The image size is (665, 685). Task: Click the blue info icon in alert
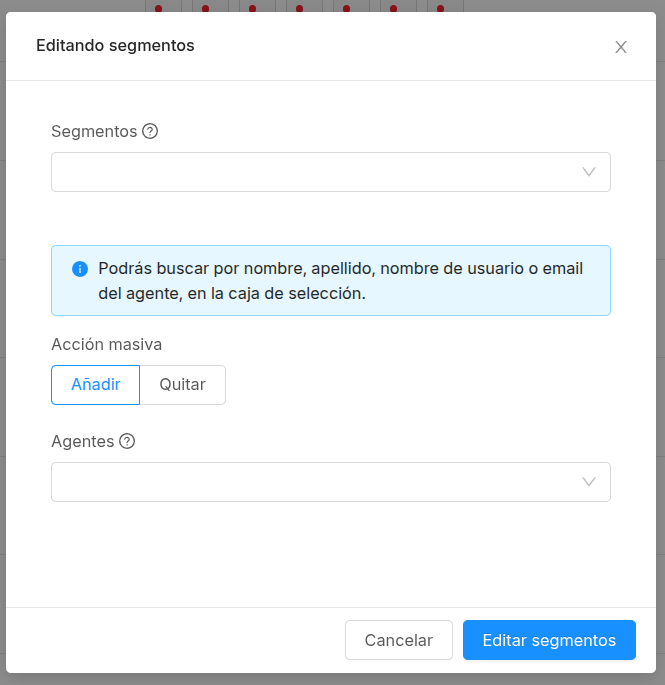click(x=80, y=269)
